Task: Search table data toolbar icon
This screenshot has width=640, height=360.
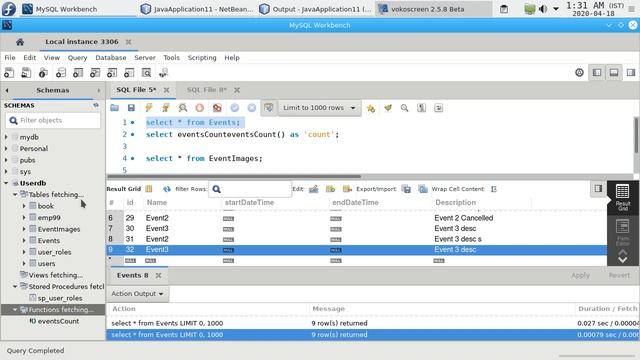Action: click(146, 73)
